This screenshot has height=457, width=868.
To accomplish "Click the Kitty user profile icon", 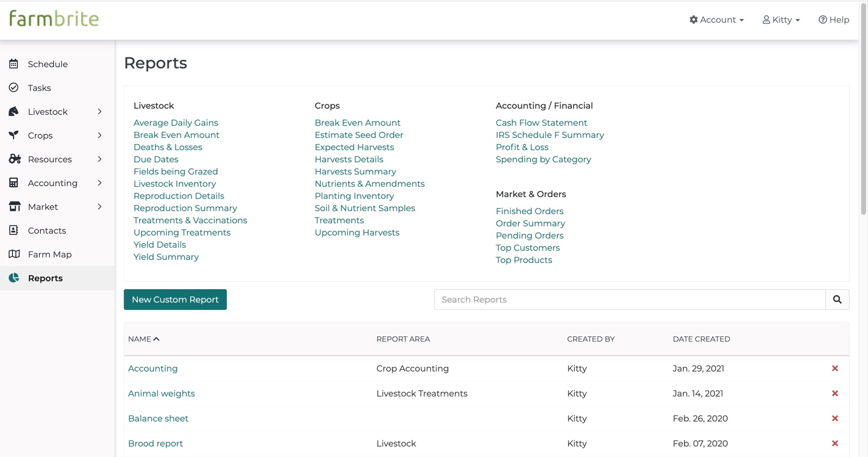I will (766, 20).
